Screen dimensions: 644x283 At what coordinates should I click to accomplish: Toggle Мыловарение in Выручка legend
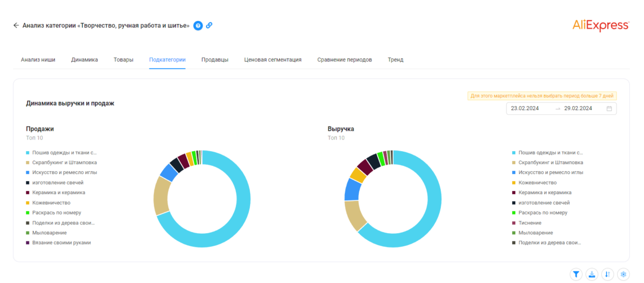pyautogui.click(x=532, y=233)
